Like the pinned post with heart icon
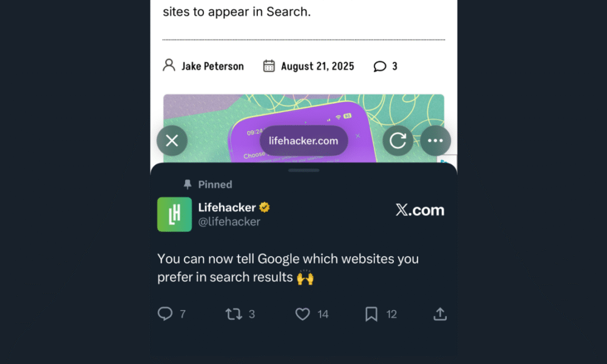Image resolution: width=607 pixels, height=364 pixels. point(302,314)
